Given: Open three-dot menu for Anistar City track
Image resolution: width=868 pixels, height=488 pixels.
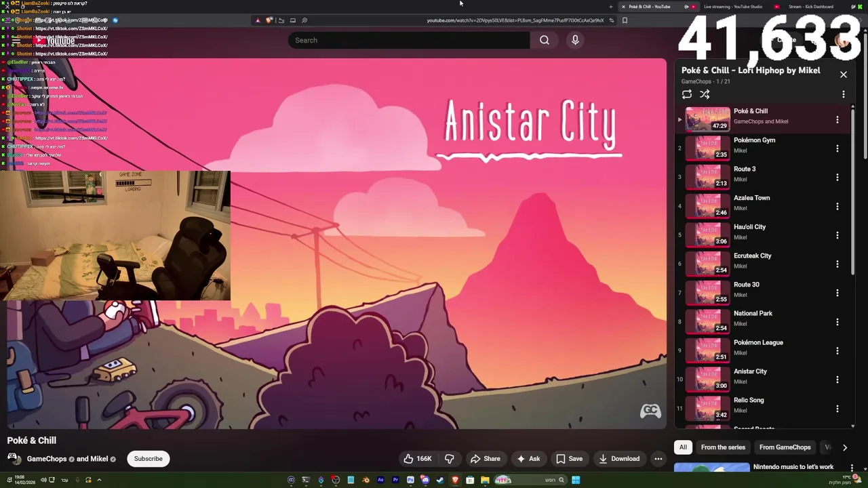Looking at the screenshot, I should tap(837, 380).
